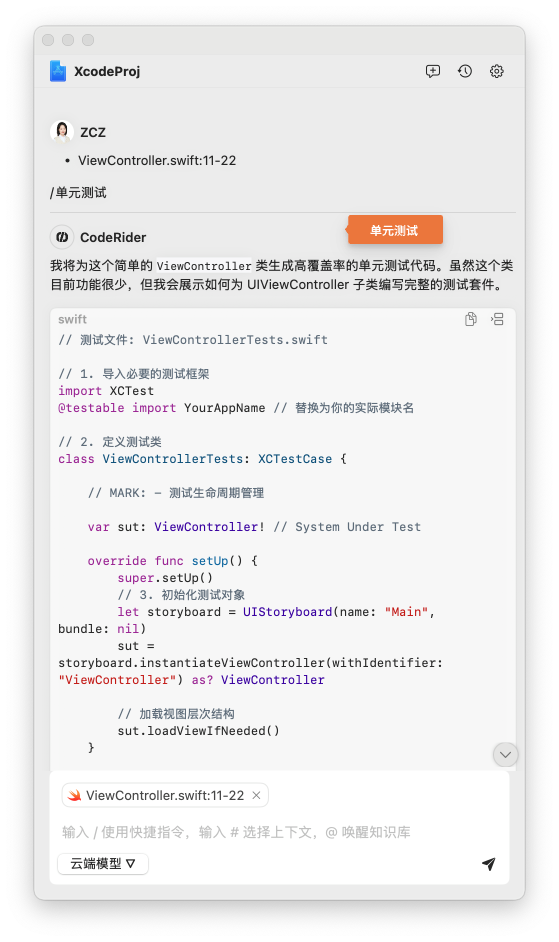Click the XcodeProj title text
559x942 pixels.
click(107, 71)
